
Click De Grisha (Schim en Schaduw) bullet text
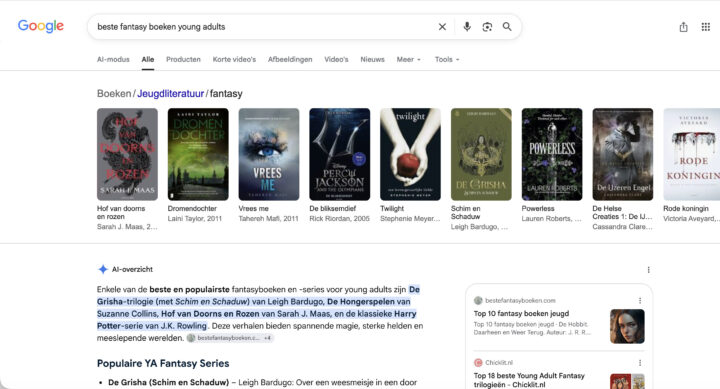(168, 382)
